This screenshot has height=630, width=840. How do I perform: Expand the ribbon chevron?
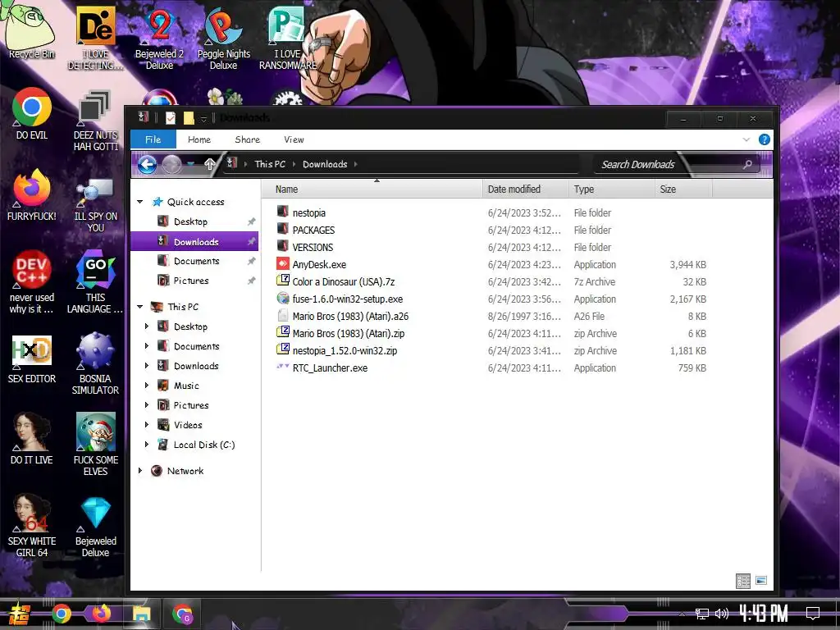[x=746, y=139]
